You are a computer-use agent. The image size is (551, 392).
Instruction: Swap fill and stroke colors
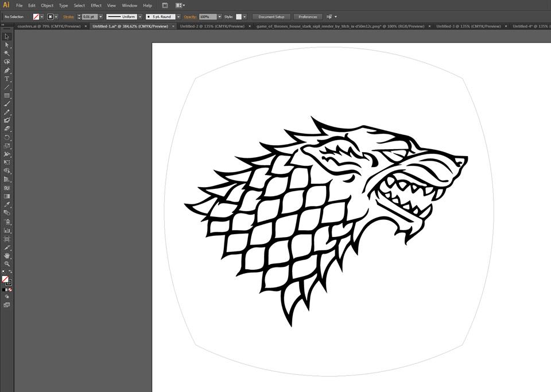click(x=10, y=271)
